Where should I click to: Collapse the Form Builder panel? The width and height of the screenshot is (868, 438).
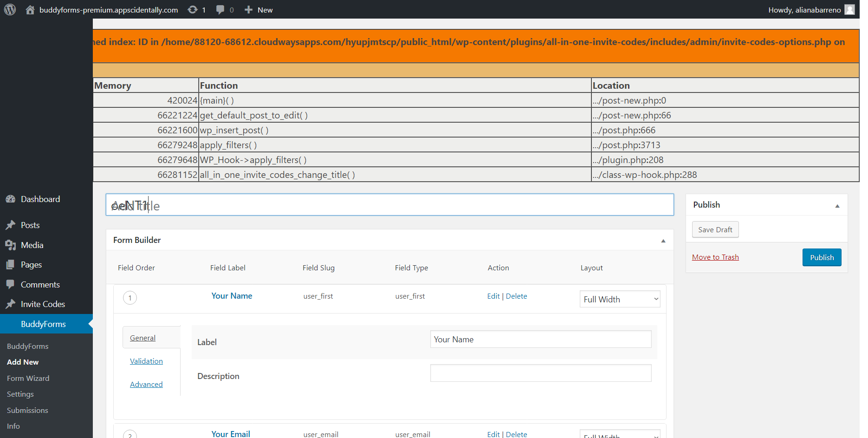click(x=663, y=240)
